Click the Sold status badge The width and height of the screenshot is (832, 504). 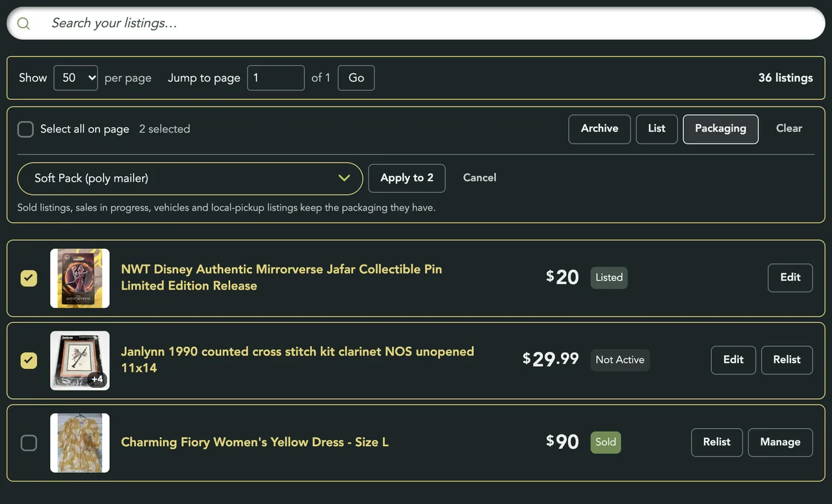pyautogui.click(x=606, y=442)
